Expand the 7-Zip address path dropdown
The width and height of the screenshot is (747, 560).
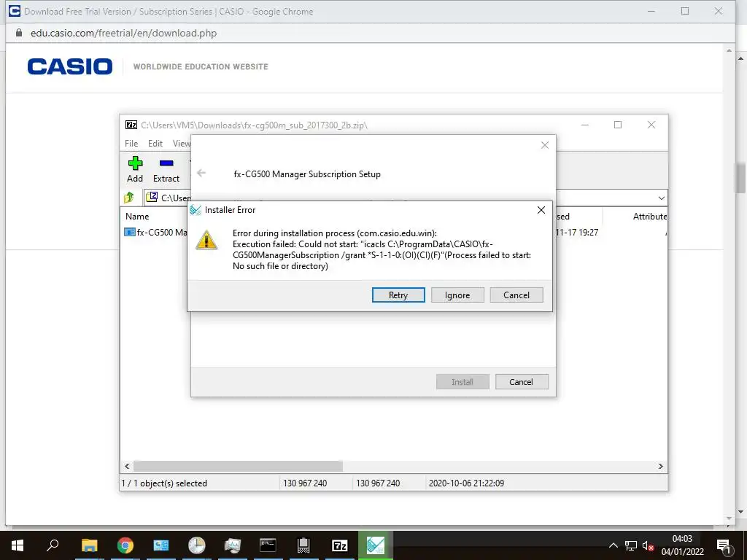click(x=661, y=198)
